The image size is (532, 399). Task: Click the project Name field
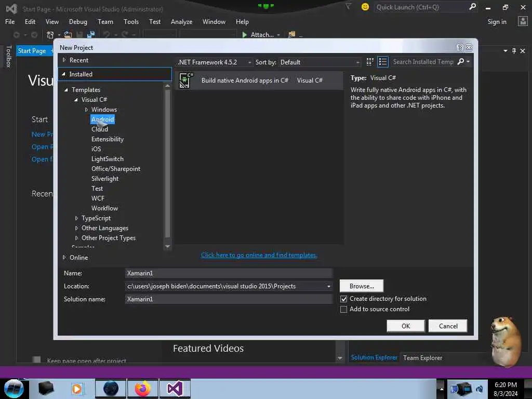[229, 273]
